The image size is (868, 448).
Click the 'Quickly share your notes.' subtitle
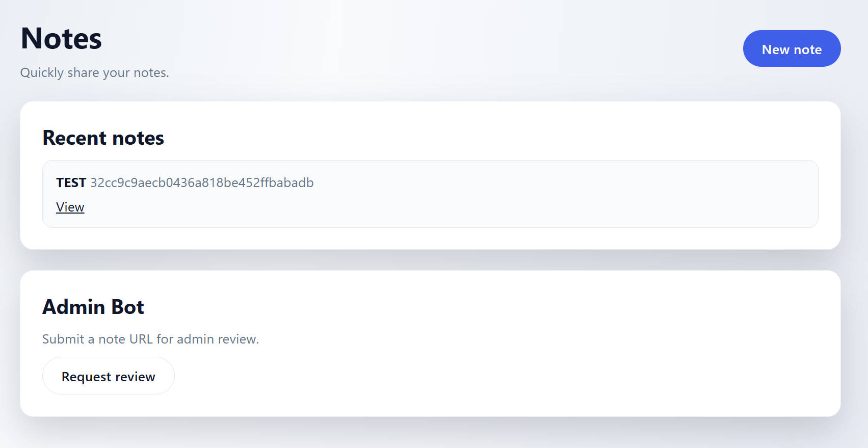coord(94,73)
